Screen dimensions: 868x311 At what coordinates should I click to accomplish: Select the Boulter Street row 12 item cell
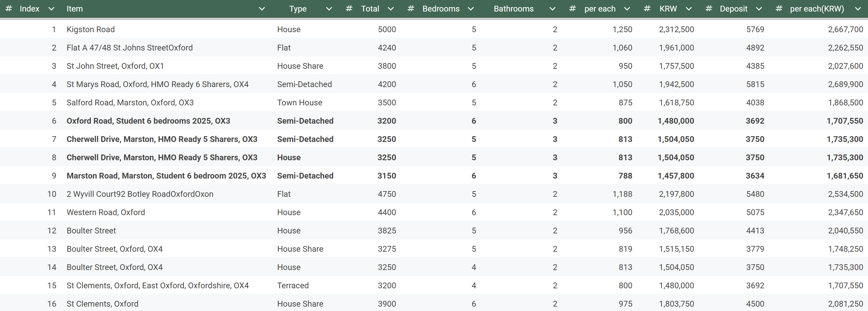91,231
